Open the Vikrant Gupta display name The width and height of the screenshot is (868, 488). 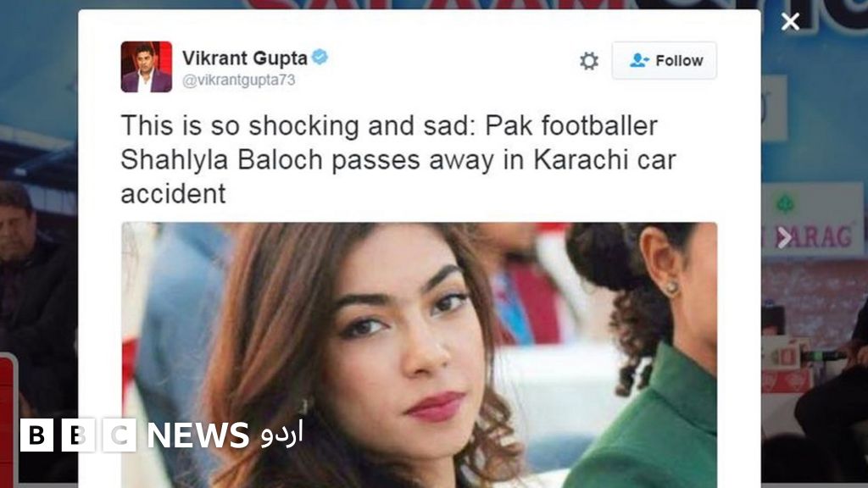pyautogui.click(x=245, y=58)
